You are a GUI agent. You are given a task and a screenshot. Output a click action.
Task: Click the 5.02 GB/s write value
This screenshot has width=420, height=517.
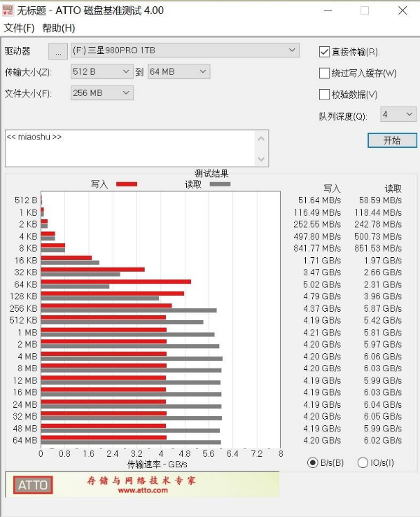click(322, 284)
